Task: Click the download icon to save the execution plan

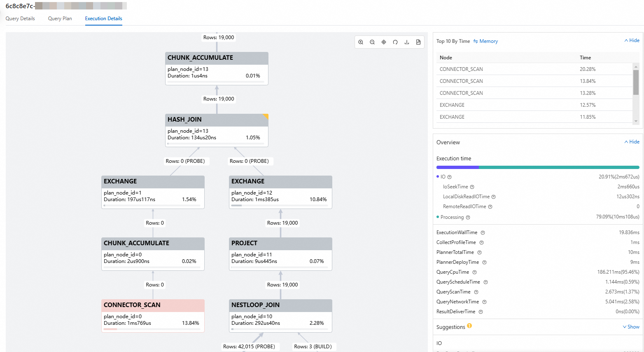Action: tap(407, 42)
